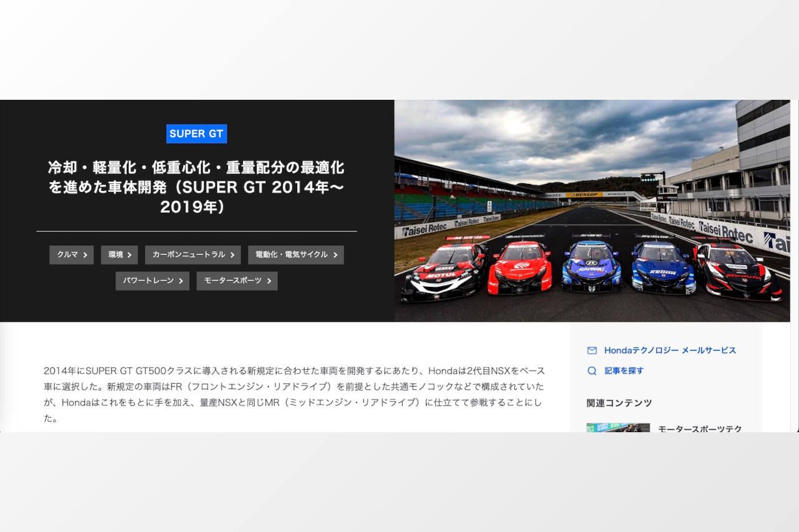Screen dimensions: 799x532
Task: Click the envelope icon beside Hondaテクノロジー メールサービス
Action: [x=591, y=351]
